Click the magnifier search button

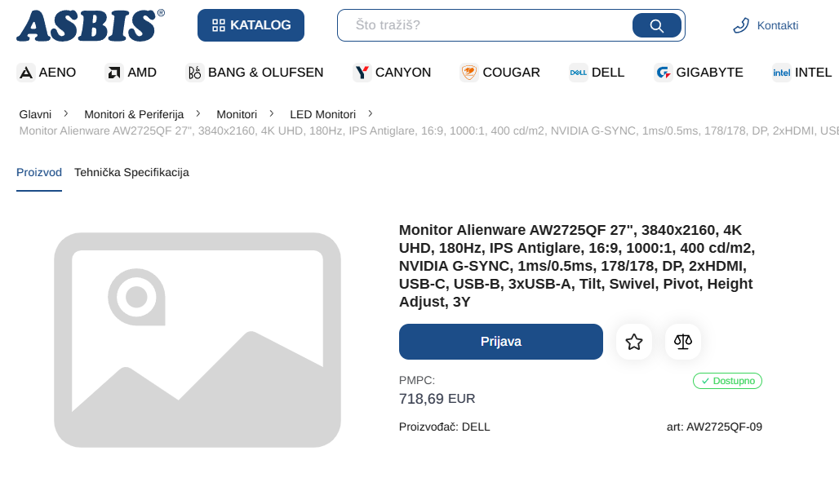coord(656,25)
